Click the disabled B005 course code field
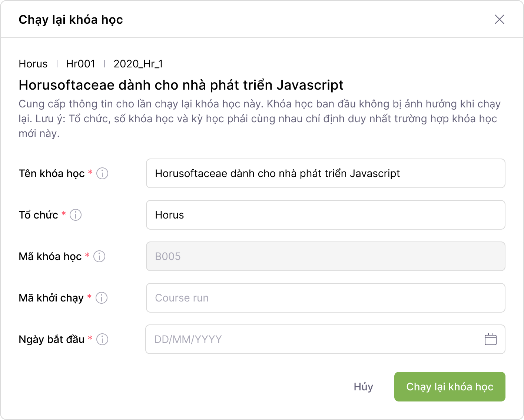 [x=325, y=256]
